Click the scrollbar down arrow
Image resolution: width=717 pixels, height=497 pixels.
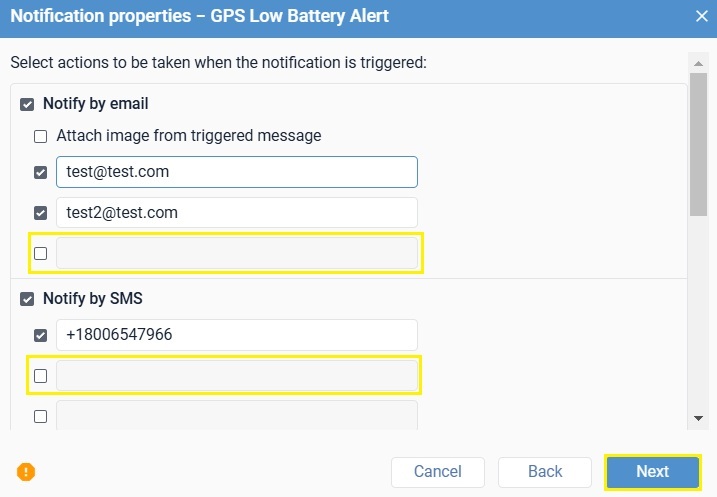[x=698, y=418]
